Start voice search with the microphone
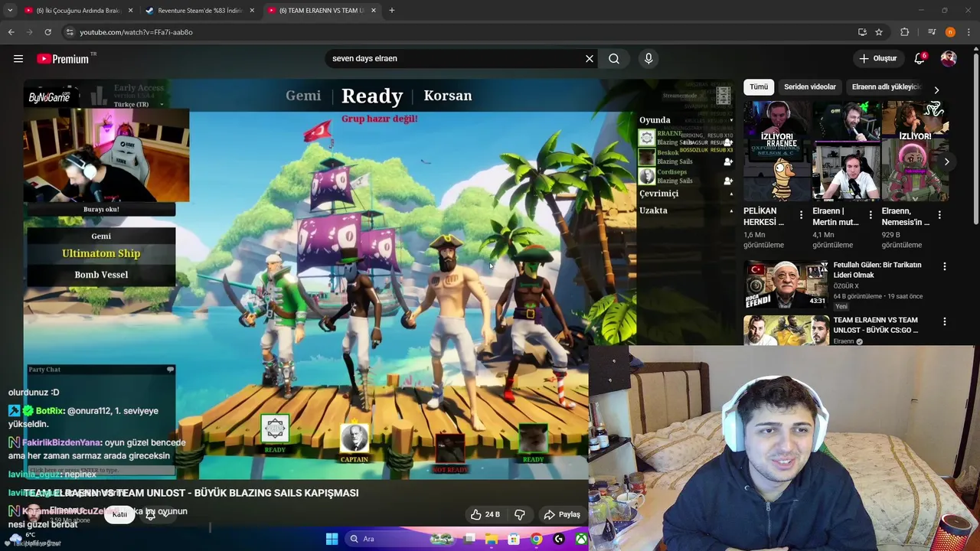 pyautogui.click(x=648, y=59)
